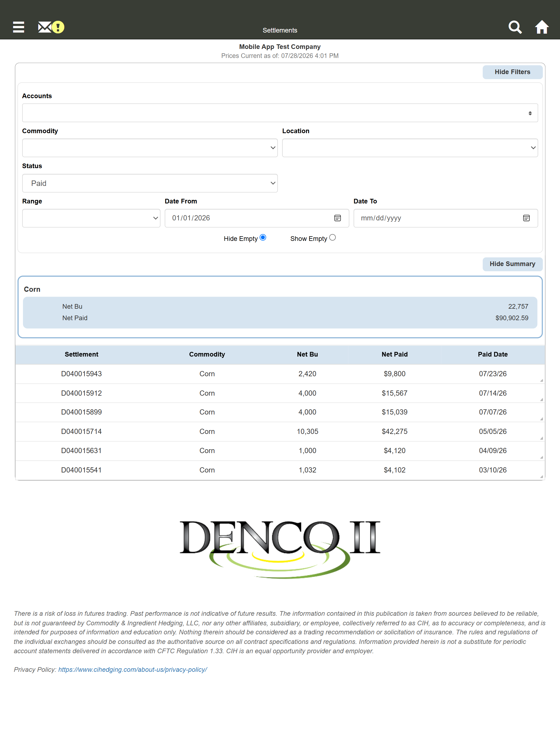This screenshot has height=747, width=560.
Task: Open the Commodity dropdown
Action: (150, 148)
